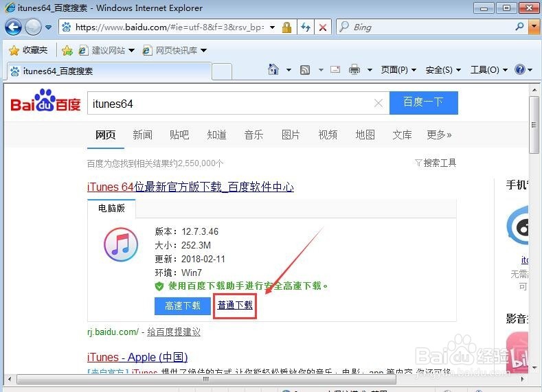This screenshot has width=542, height=392.
Task: Click the browser Back arrow button
Action: coord(14,27)
